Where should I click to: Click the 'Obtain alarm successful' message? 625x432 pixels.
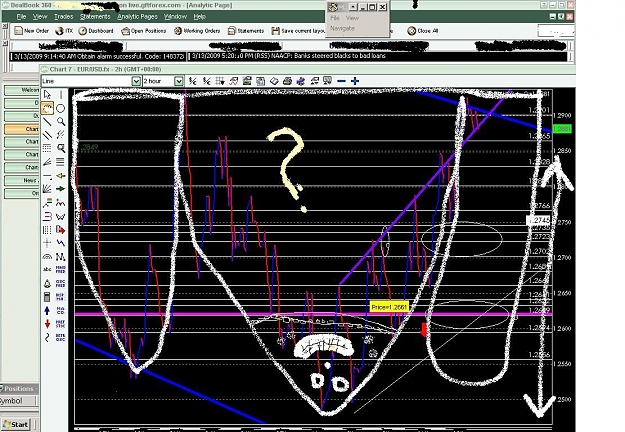98,57
